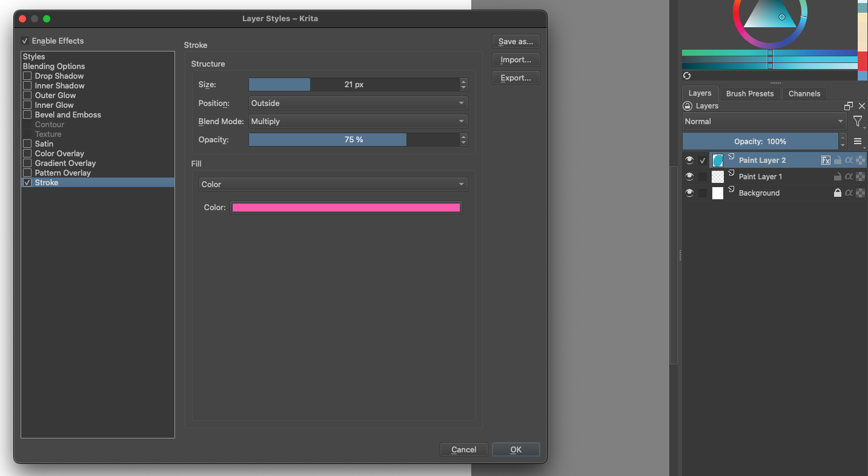
Task: Open the Position dropdown set to Outside
Action: (x=358, y=104)
